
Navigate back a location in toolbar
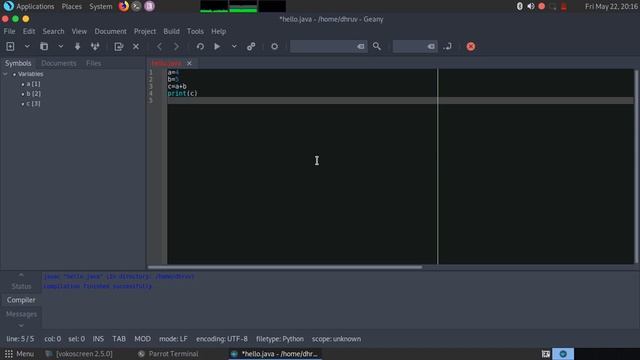[159, 47]
